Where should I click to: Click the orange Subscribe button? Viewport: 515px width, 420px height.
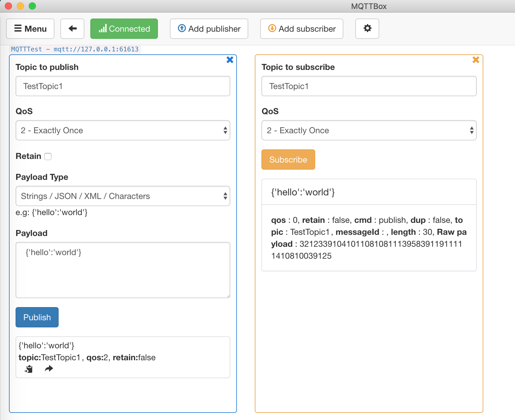click(288, 160)
